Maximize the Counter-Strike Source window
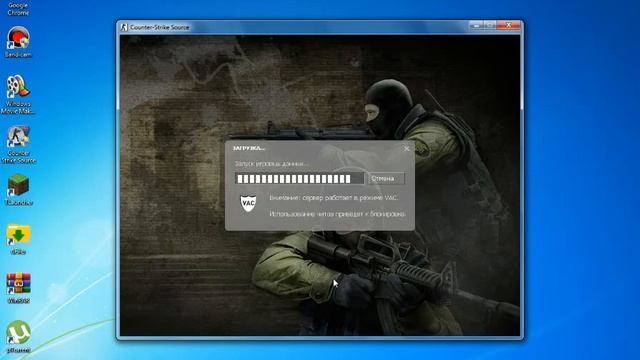This screenshot has width=640, height=360. (490, 26)
